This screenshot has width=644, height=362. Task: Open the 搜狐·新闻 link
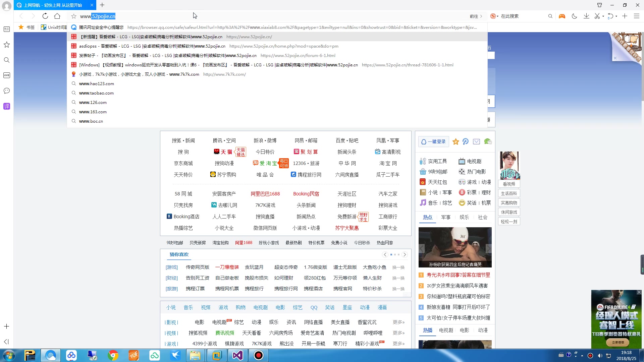coord(183,140)
